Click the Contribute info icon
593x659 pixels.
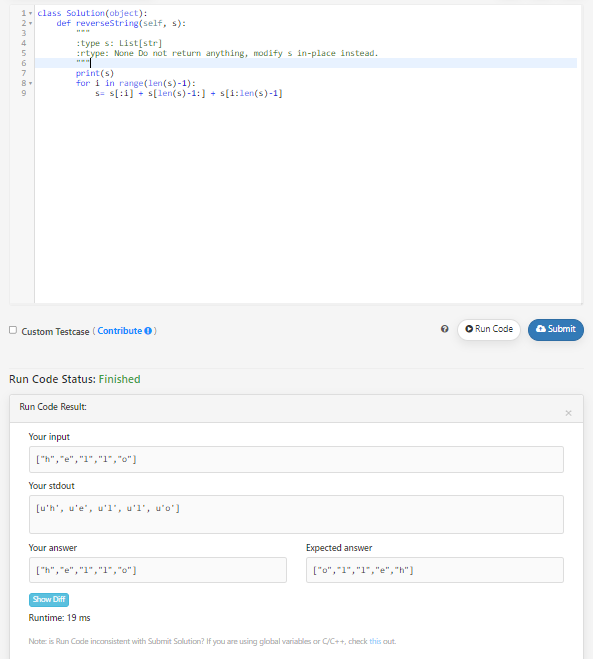(148, 331)
